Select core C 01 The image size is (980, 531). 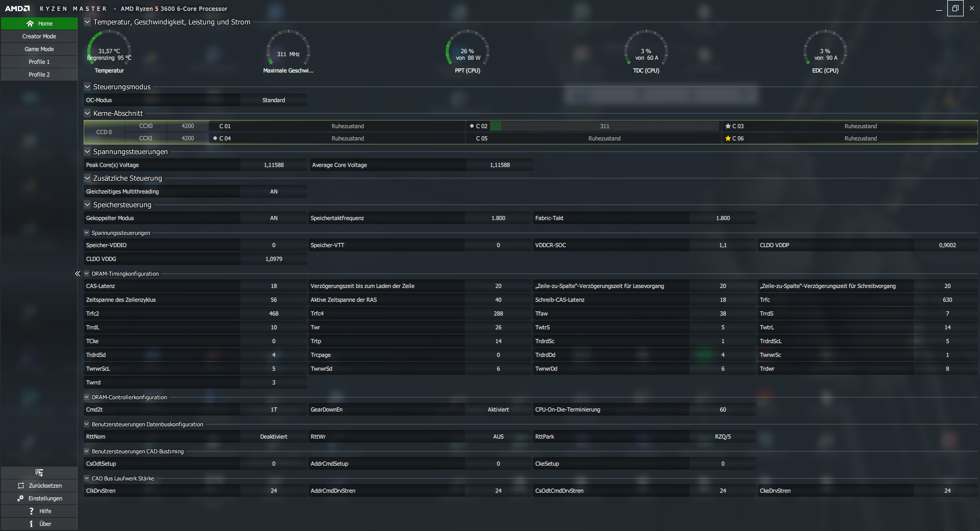225,126
